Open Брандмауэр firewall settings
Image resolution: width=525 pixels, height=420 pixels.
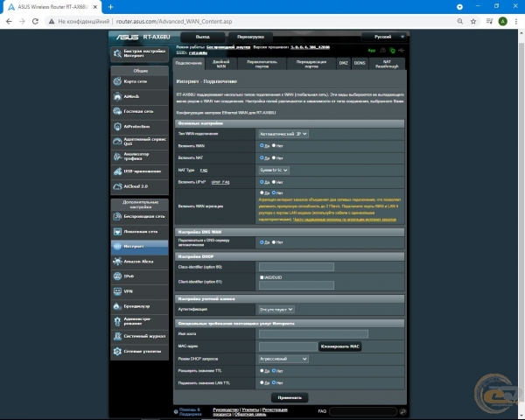tap(140, 306)
